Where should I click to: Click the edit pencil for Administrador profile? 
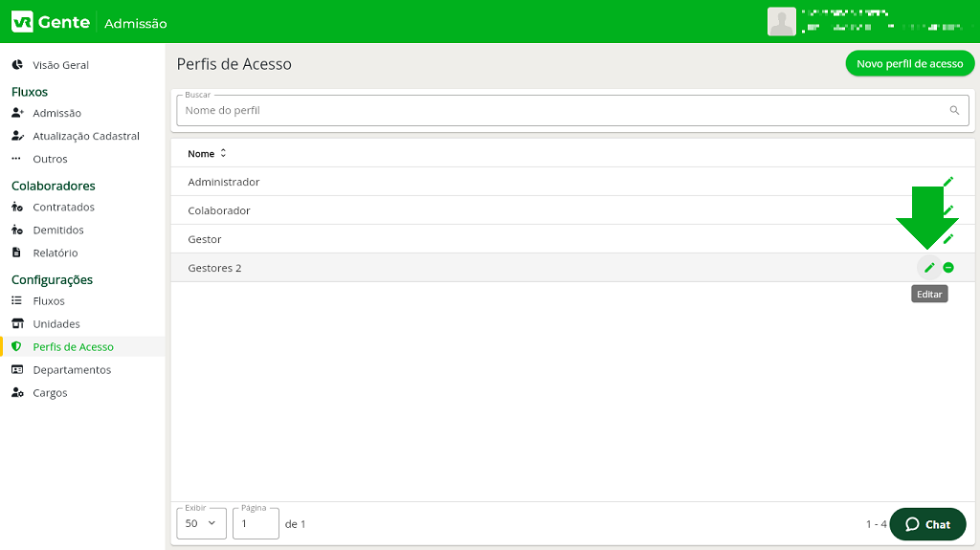click(x=948, y=182)
